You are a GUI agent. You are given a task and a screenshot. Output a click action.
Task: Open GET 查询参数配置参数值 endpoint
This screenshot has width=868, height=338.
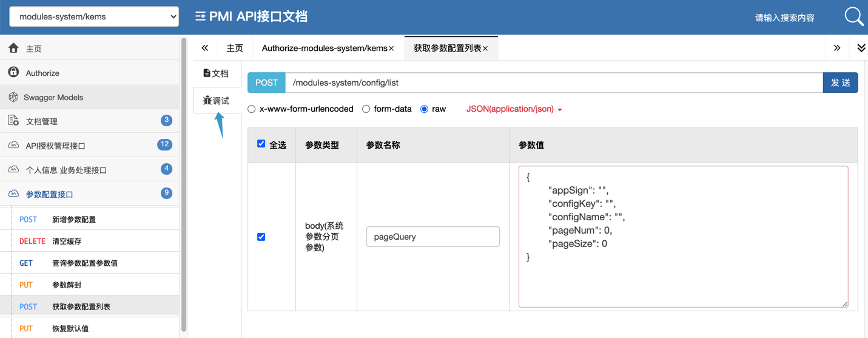click(90, 263)
